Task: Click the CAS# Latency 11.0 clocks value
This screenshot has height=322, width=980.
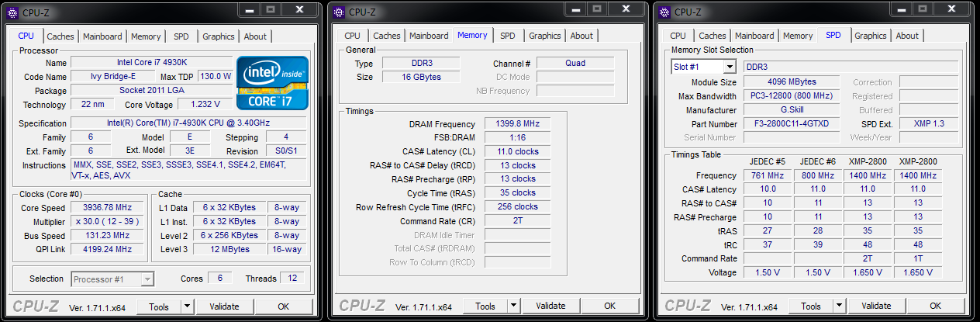Action: point(518,151)
